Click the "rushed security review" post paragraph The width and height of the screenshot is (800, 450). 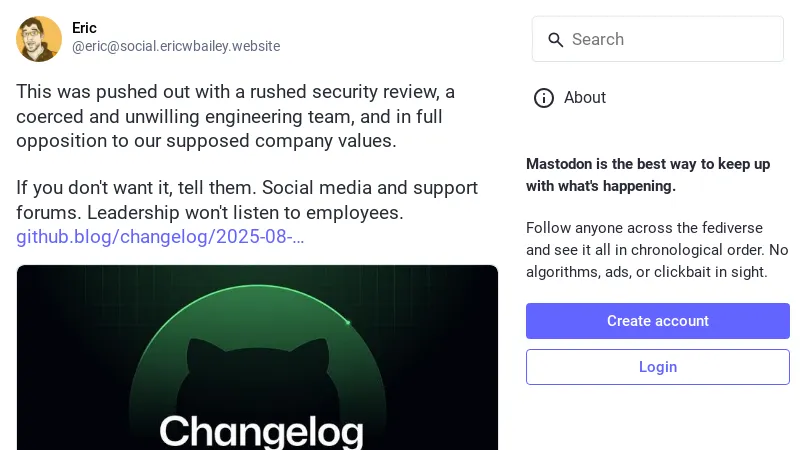tap(235, 92)
